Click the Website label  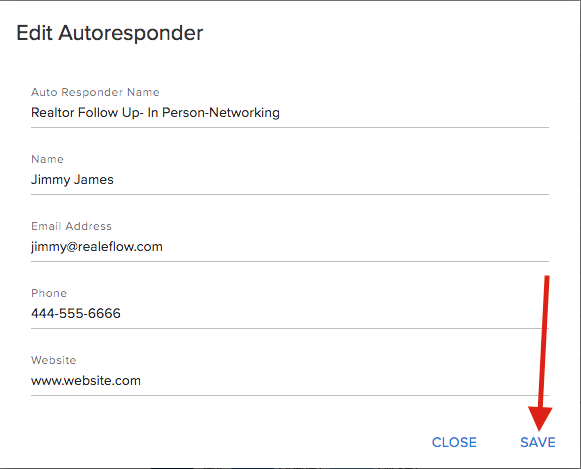point(53,360)
